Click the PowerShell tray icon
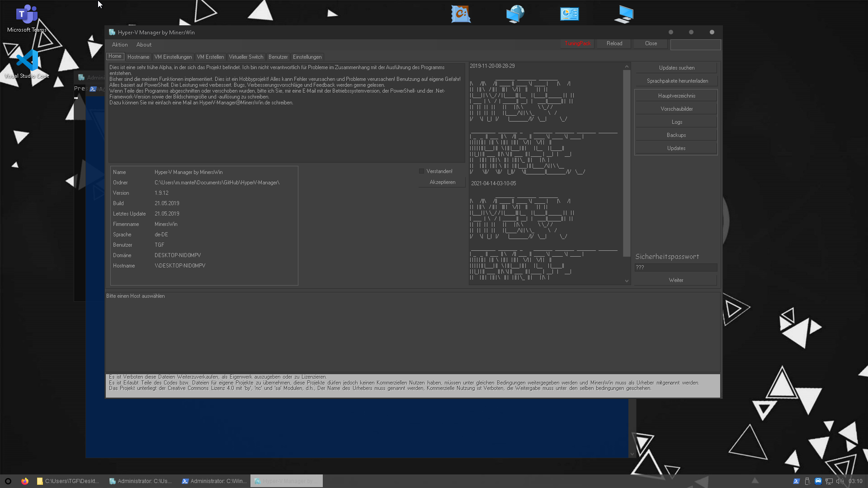Viewport: 868px width, 488px height. pyautogui.click(x=796, y=481)
